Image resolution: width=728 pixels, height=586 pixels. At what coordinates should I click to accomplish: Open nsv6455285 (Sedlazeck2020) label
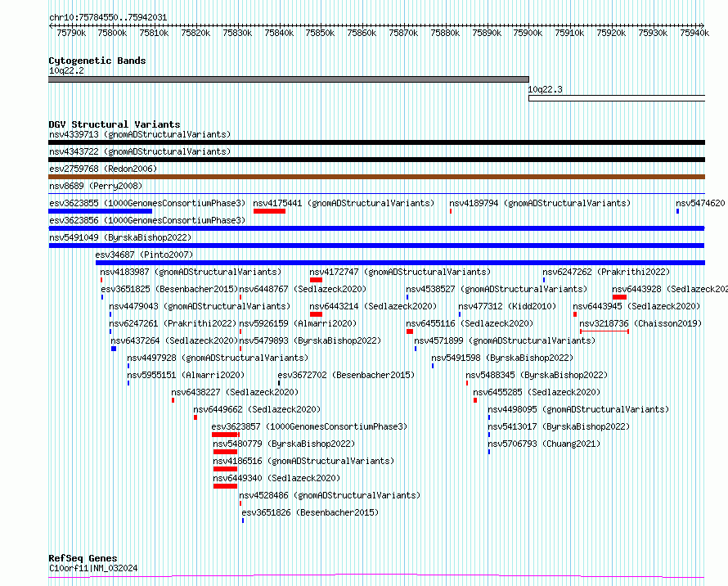[x=537, y=393]
